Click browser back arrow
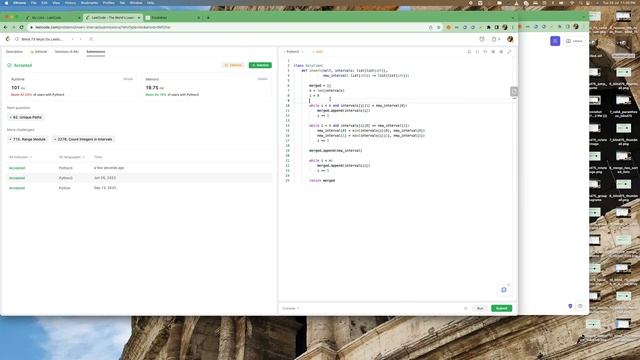 5,27
